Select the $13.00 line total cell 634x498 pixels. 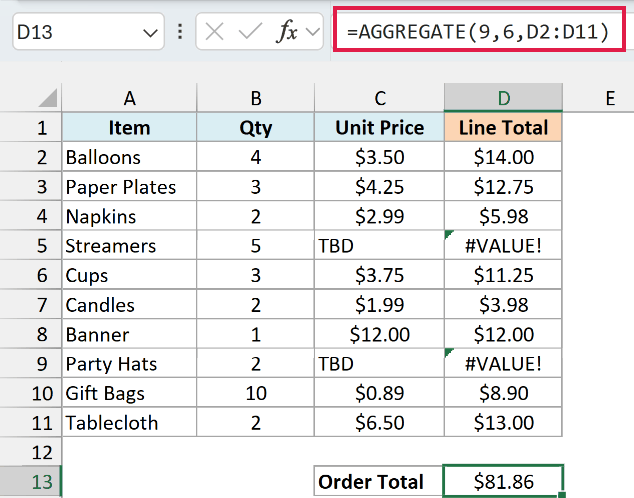503,422
